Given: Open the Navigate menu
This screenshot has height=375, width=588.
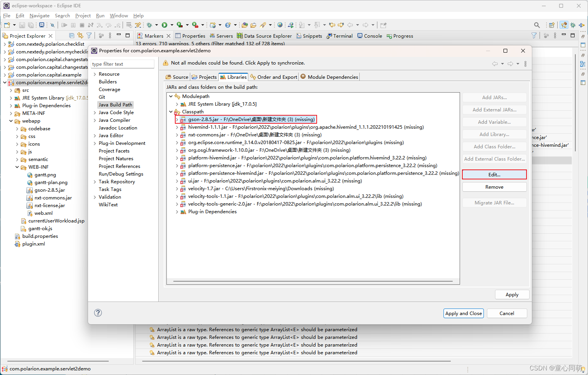Looking at the screenshot, I should coord(40,15).
